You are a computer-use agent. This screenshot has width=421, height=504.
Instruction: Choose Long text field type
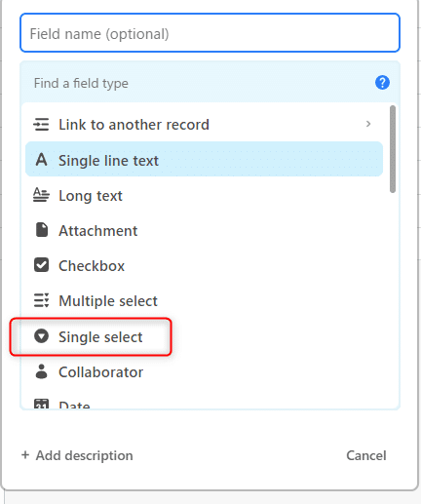tap(204, 196)
